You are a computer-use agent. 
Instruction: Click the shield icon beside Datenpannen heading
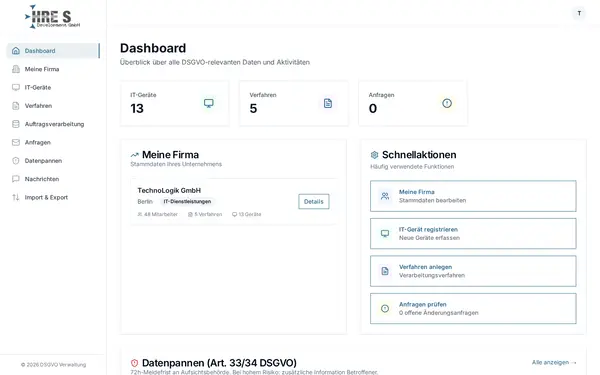(x=134, y=363)
